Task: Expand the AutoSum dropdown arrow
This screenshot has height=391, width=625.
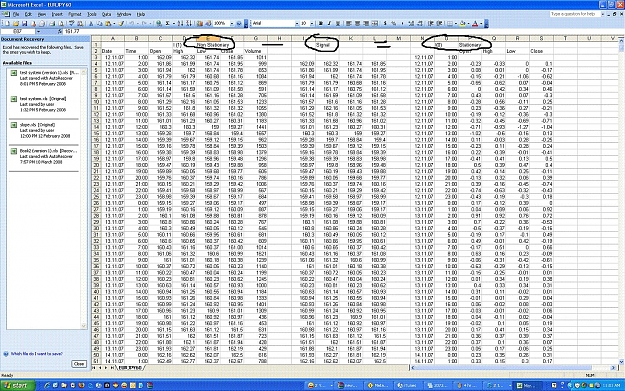Action: coord(174,24)
